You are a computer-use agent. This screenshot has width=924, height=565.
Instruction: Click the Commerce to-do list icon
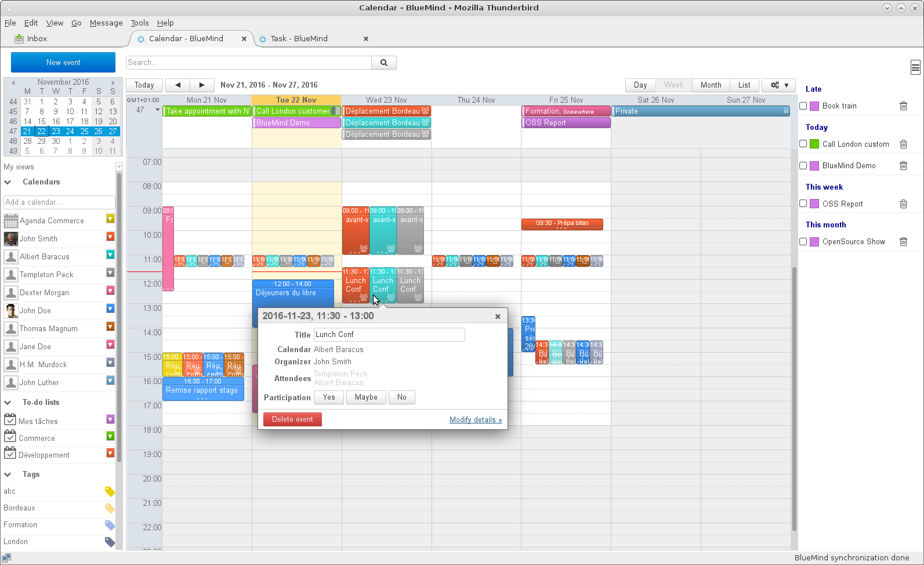(x=10, y=436)
